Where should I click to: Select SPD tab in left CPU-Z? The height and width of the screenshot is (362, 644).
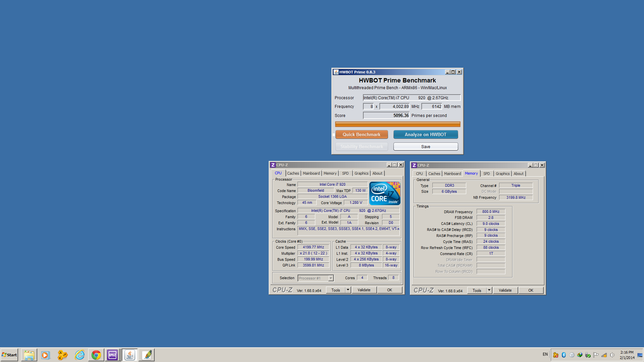coord(345,173)
